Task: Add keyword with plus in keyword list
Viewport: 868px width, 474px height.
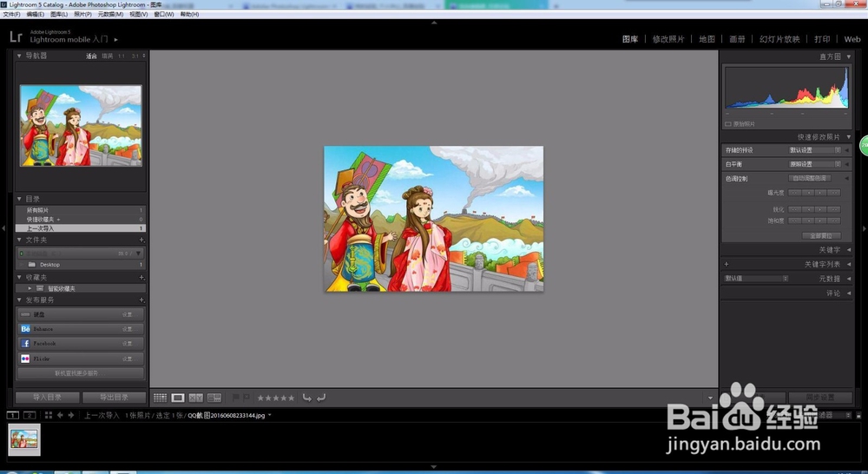Action: (x=727, y=264)
